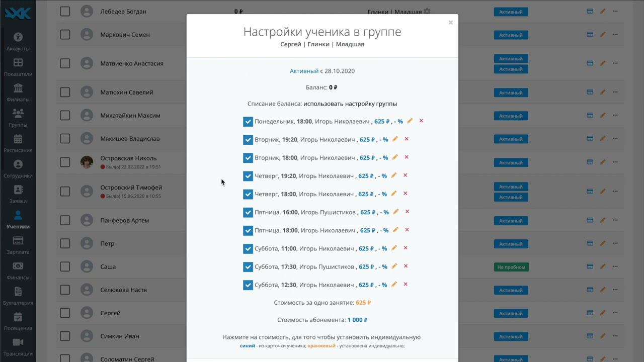The image size is (644, 362).
Task: Click the Активный status link in dialog
Action: point(304,71)
